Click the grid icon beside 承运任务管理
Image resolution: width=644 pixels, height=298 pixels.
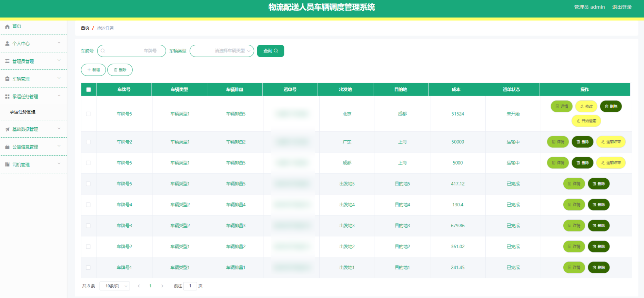pos(7,97)
